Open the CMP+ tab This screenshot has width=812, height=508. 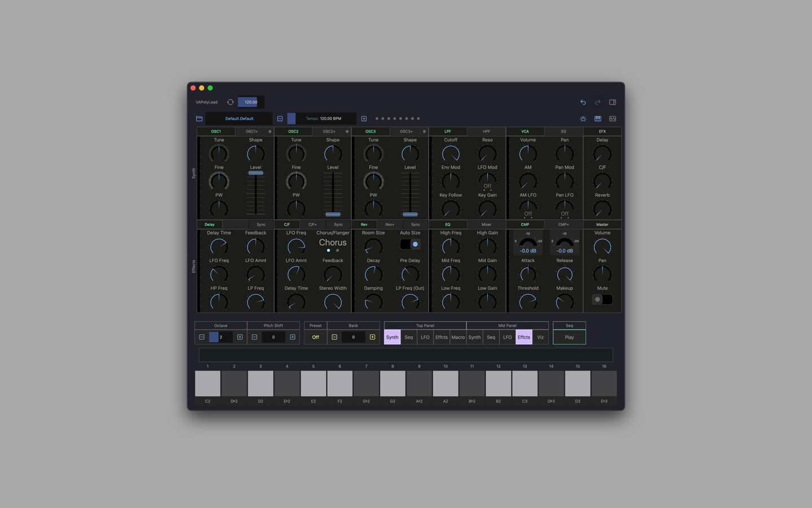(563, 225)
